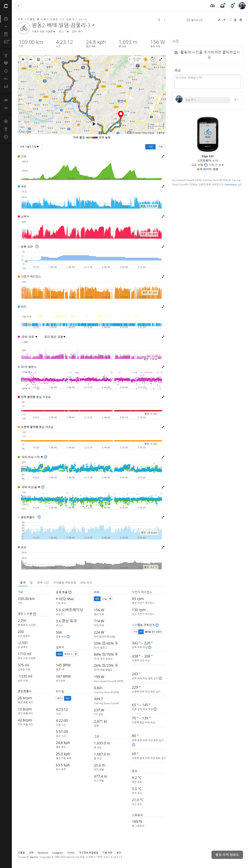Screen dimensions: 249x868
Task: Click help icon next to 운동 성과
Action: point(37,246)
